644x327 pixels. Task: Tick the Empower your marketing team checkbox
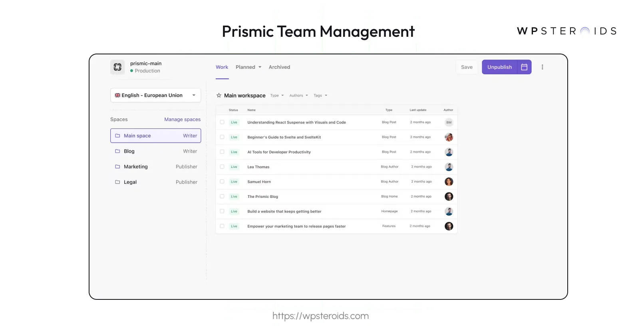point(222,226)
